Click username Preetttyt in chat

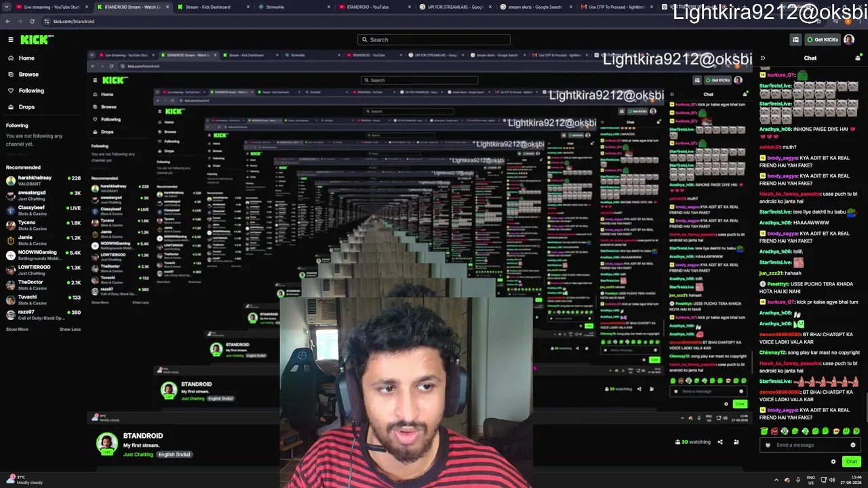(x=778, y=284)
